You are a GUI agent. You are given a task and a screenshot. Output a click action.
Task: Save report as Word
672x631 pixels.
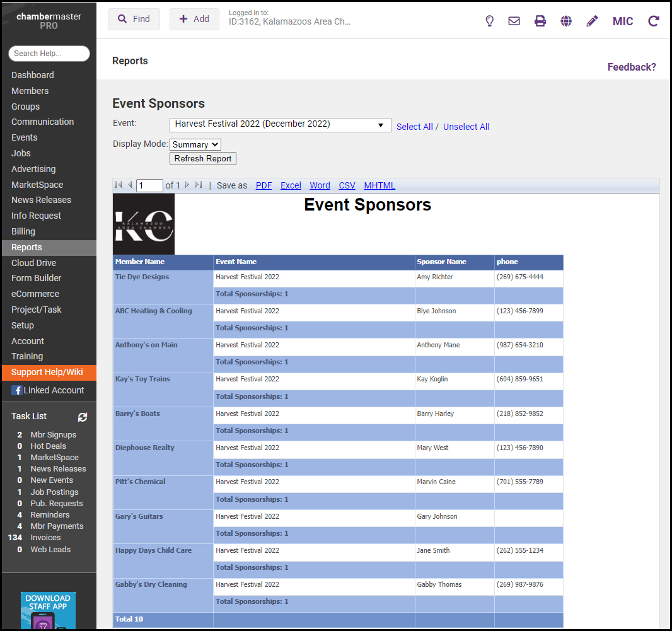320,185
